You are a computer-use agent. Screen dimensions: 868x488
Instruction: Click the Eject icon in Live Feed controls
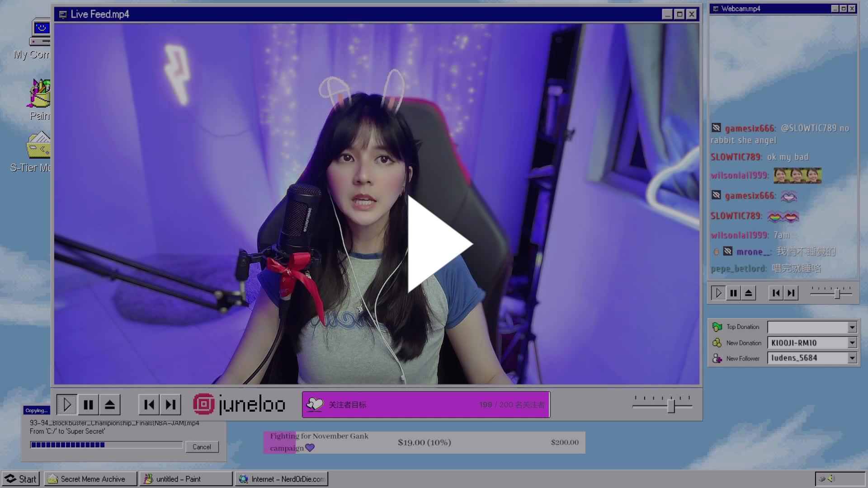point(110,404)
